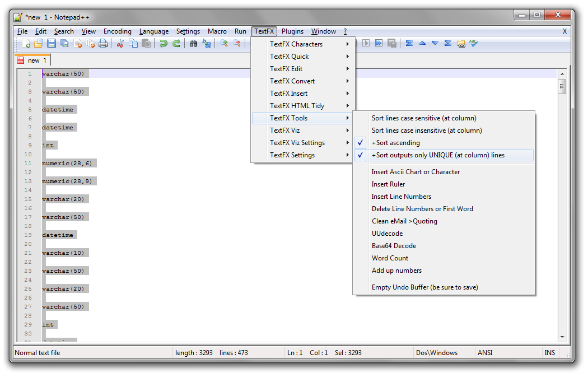Viewport: 588px width, 373px height.
Task: Expand the TextFX Characters submenu
Action: [x=302, y=44]
